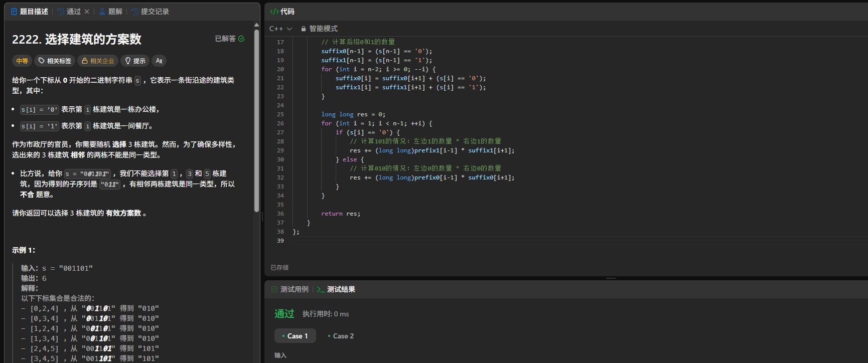
Task: Click the 测试结果 terminal icon
Action: click(321, 289)
